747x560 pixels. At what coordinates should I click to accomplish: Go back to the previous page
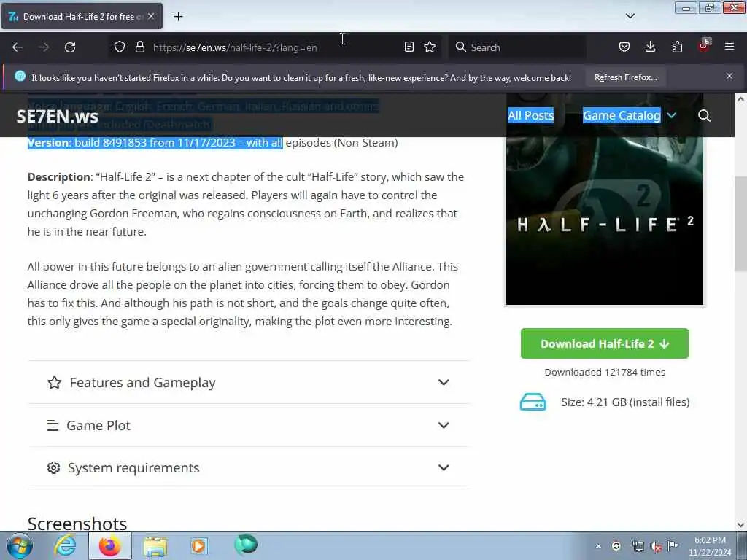[x=18, y=47]
